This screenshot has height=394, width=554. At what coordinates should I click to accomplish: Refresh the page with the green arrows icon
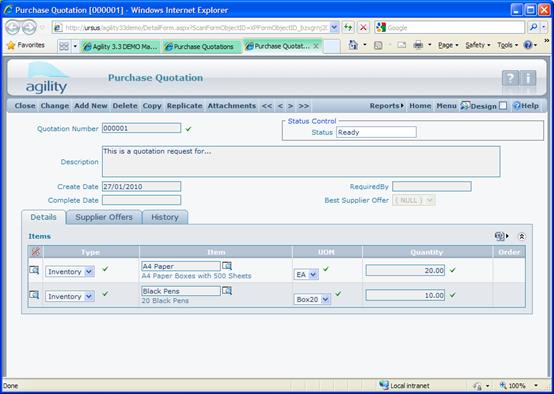point(348,27)
